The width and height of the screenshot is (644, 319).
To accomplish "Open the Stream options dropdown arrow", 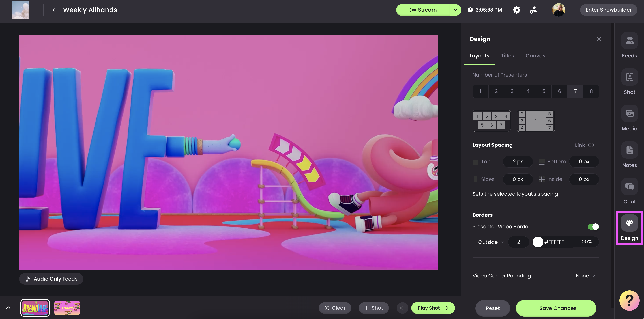I will click(456, 10).
